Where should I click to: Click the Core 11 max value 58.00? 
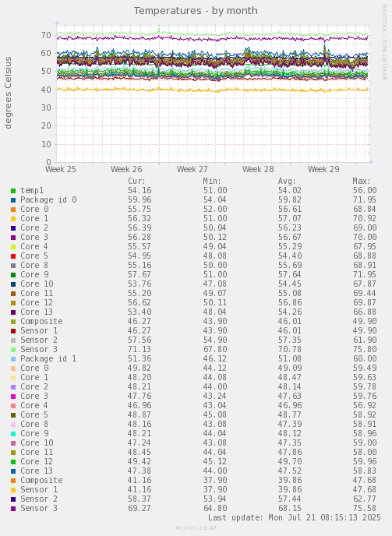click(365, 452)
